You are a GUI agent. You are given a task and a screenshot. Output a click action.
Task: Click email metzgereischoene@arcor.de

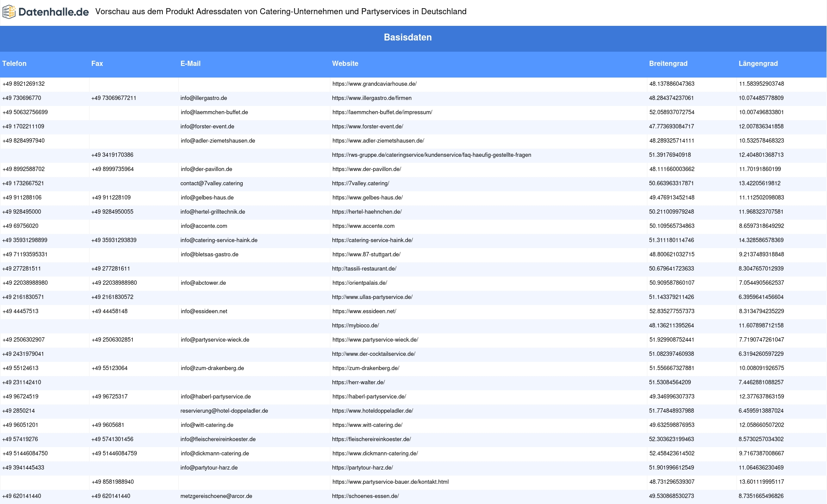[x=216, y=496]
